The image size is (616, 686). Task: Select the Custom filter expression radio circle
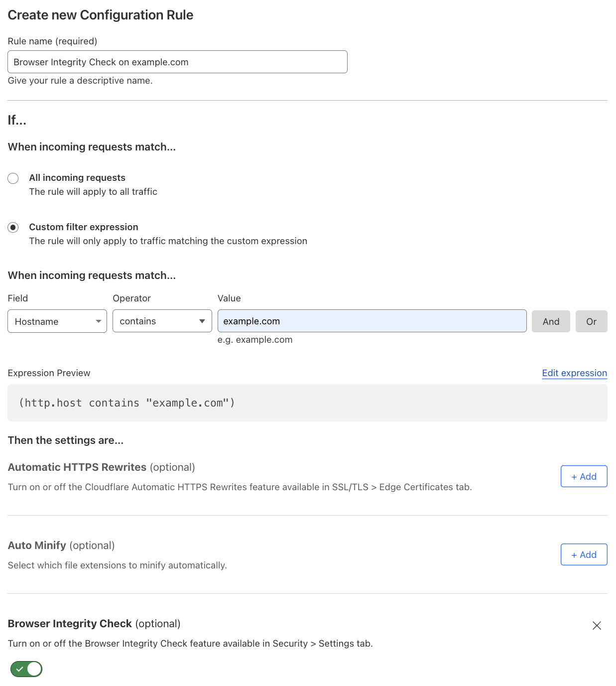(x=13, y=227)
